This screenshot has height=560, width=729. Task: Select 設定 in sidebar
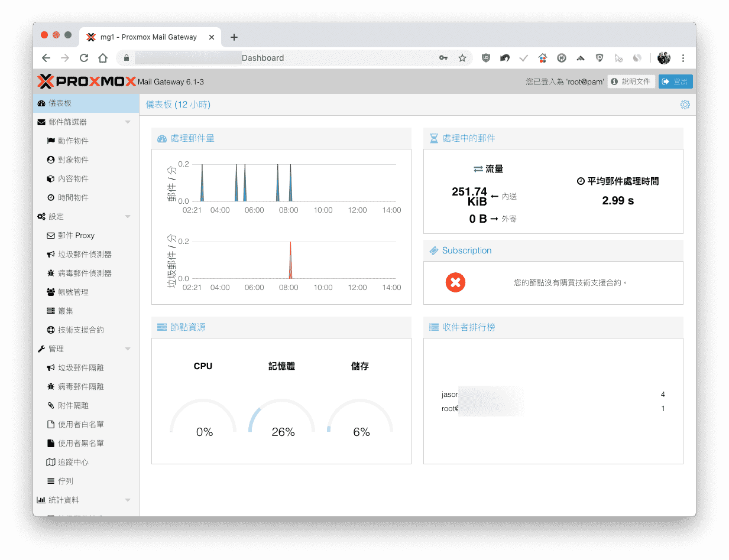[86, 216]
